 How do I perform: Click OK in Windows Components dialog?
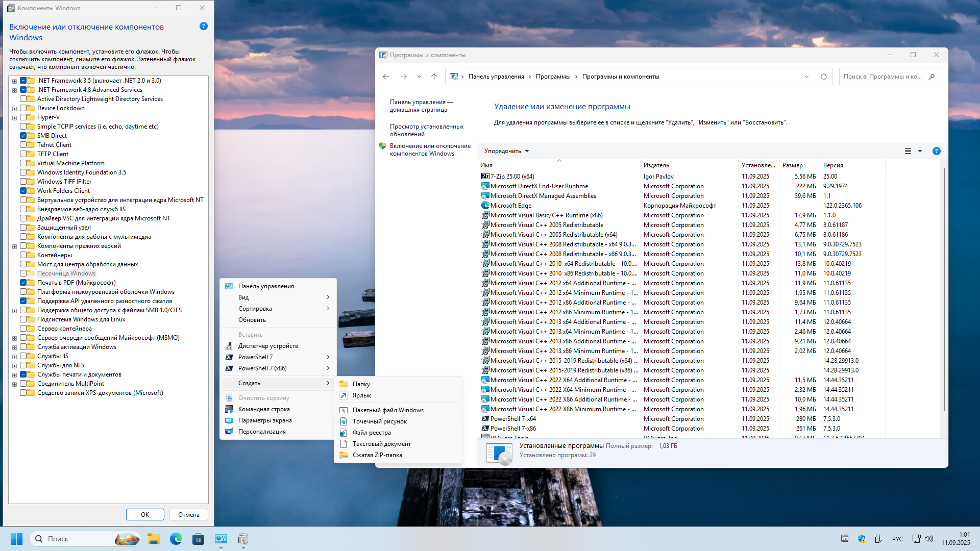click(145, 514)
